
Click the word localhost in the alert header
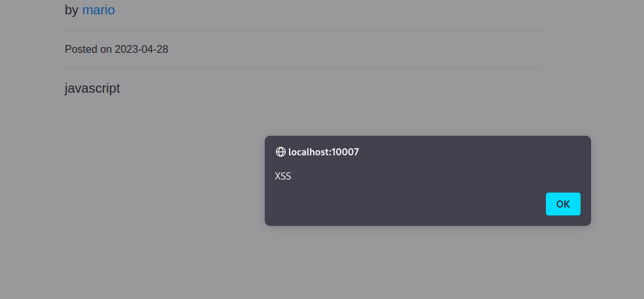tap(309, 151)
